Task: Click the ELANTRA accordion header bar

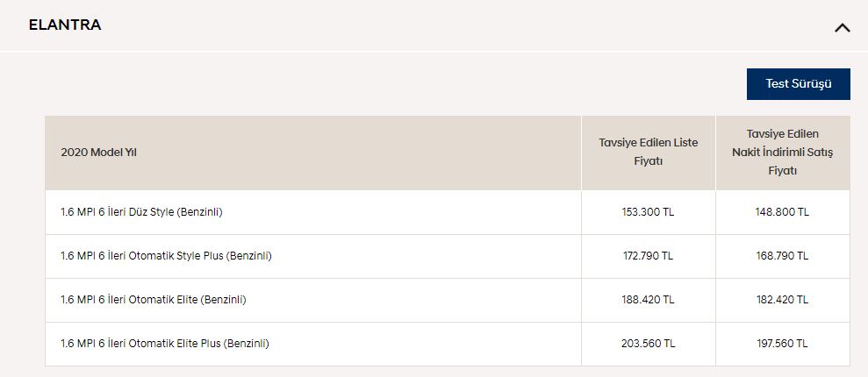Action: pyautogui.click(x=434, y=25)
